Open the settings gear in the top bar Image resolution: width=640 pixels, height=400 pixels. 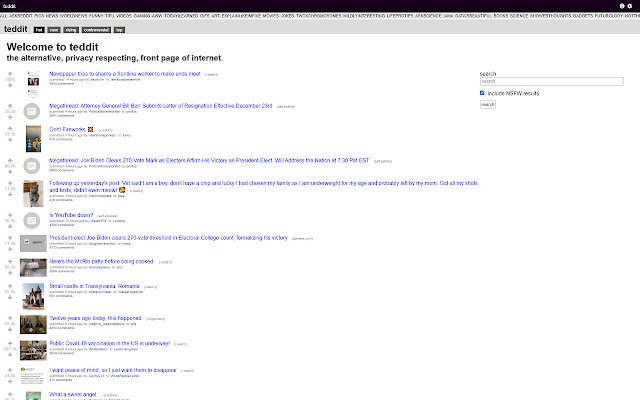click(629, 6)
